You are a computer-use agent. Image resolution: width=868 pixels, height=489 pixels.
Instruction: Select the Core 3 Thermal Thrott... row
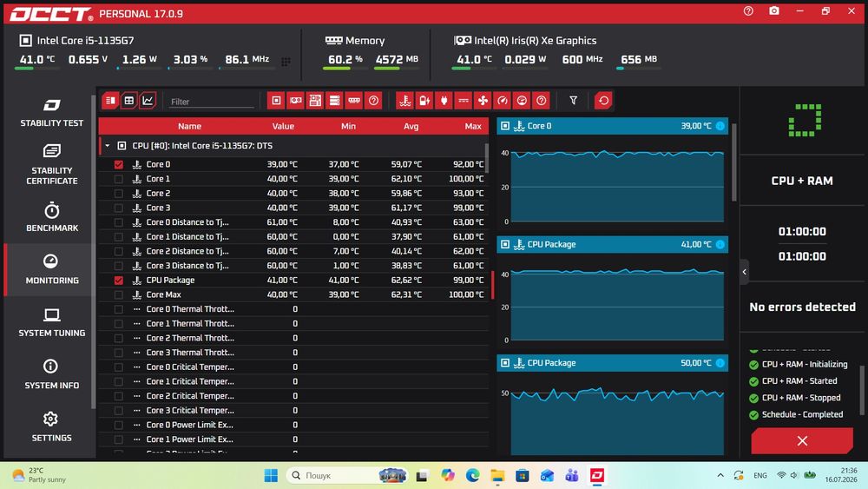pos(293,353)
